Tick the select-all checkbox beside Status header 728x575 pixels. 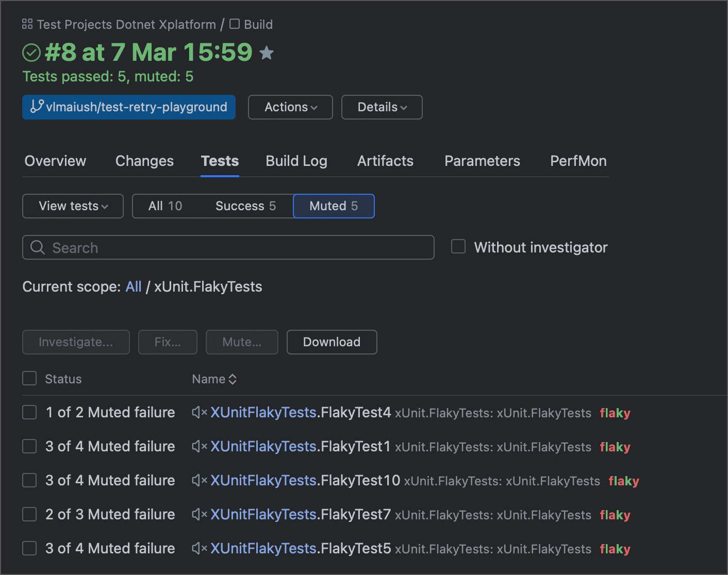(x=29, y=379)
